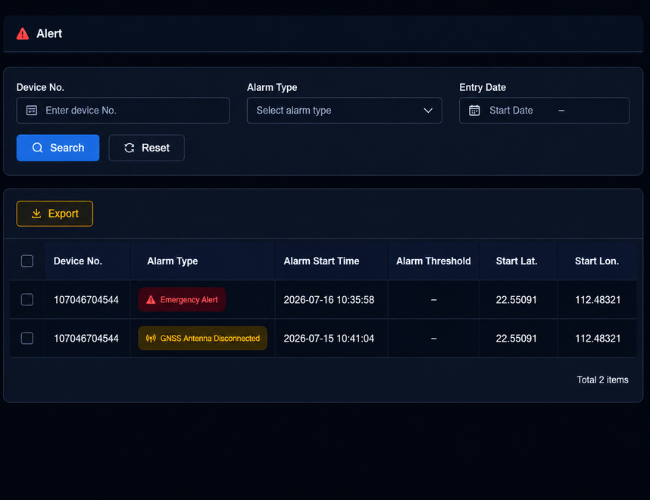Open the Select alarm type dropdown

click(x=344, y=110)
